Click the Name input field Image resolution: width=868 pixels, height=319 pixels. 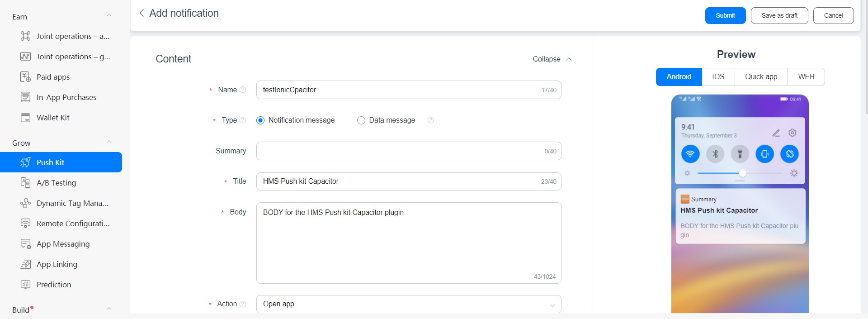coord(409,90)
